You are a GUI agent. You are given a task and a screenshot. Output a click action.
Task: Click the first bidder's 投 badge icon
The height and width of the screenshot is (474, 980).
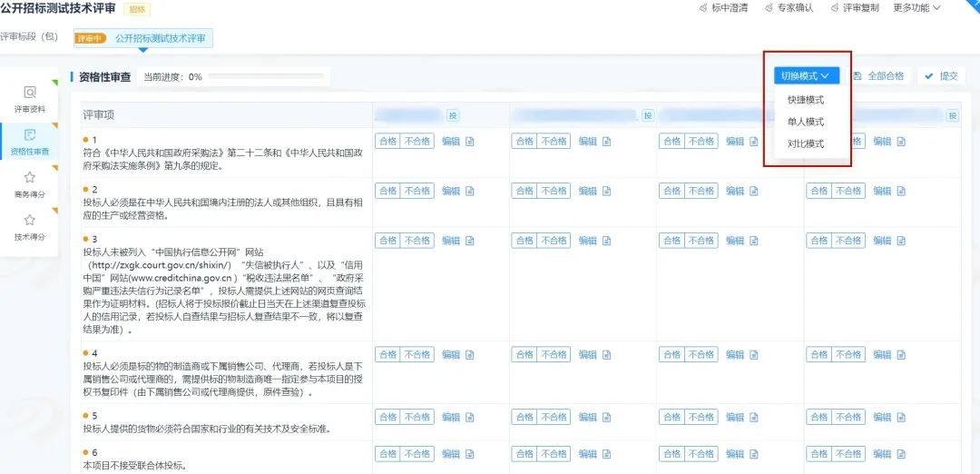click(453, 115)
